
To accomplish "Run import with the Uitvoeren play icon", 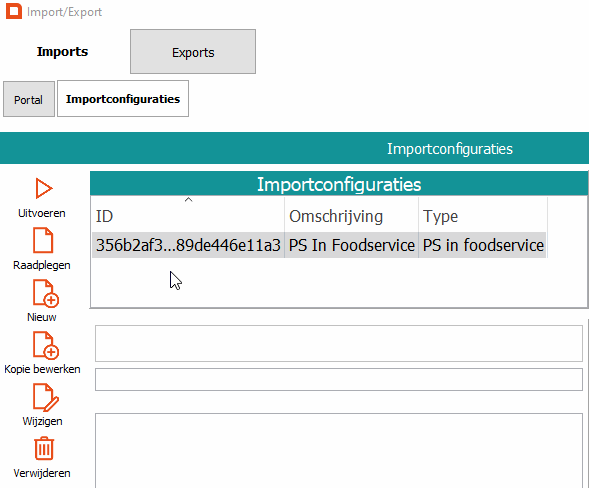I will coord(44,188).
